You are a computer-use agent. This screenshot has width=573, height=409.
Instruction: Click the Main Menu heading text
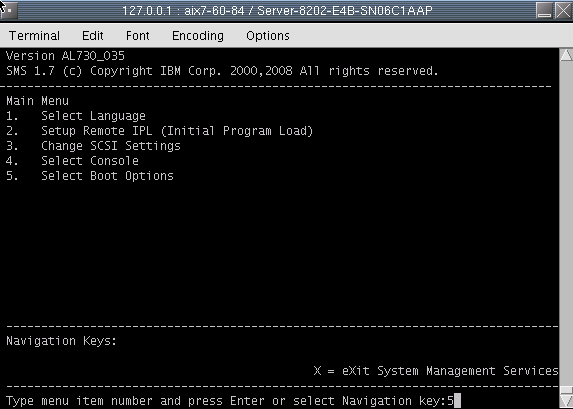[x=37, y=101]
